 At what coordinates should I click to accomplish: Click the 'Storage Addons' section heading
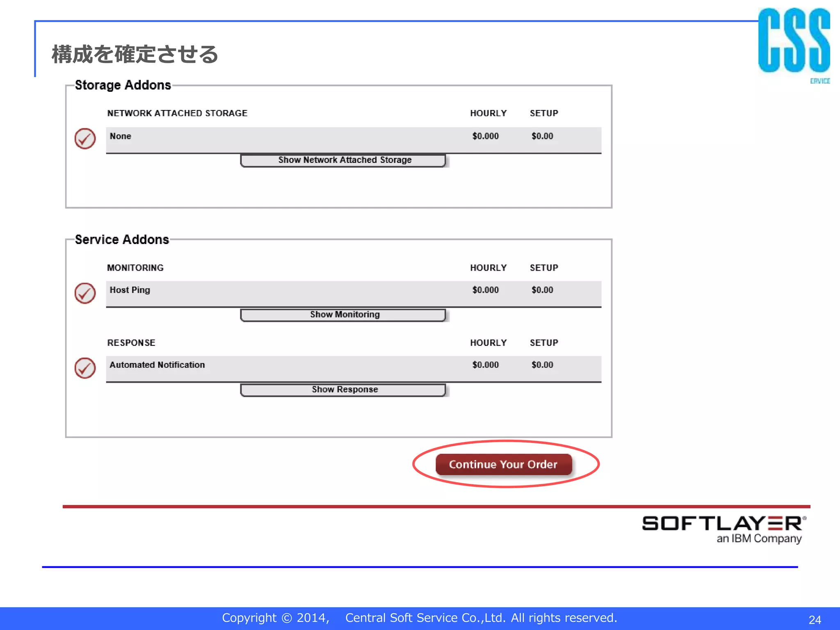click(x=123, y=85)
